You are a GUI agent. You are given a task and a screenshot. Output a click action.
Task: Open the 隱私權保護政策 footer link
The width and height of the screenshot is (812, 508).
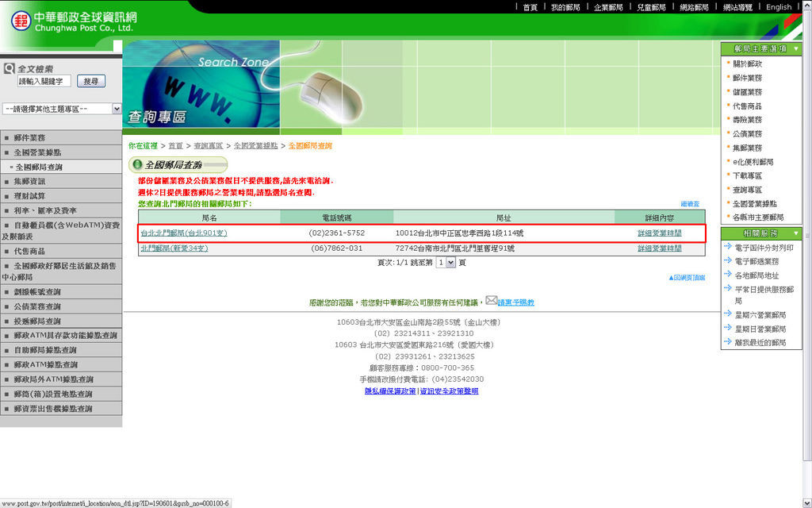(390, 391)
